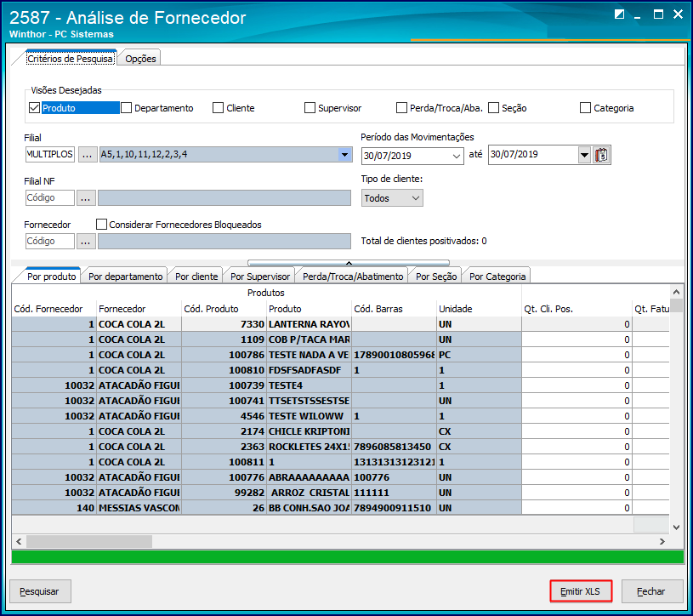This screenshot has height=616, width=693.
Task: Expand the Filial multiple selection dropdown
Action: tap(344, 154)
